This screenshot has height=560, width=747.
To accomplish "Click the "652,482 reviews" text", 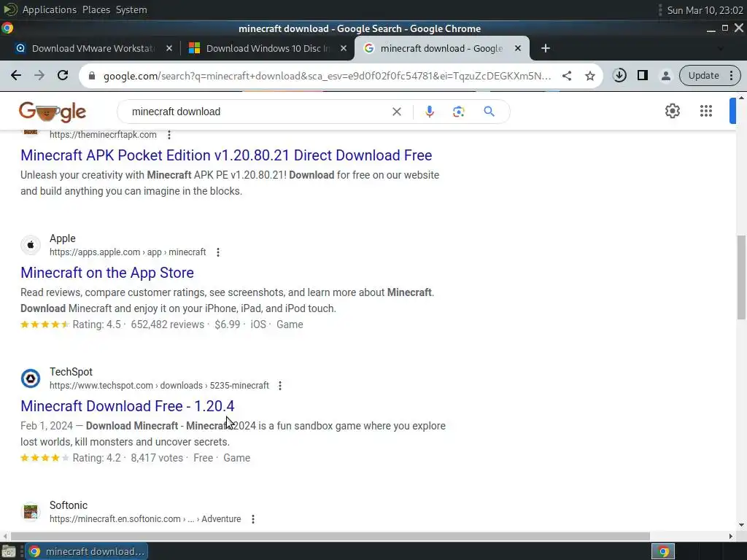I will (167, 324).
